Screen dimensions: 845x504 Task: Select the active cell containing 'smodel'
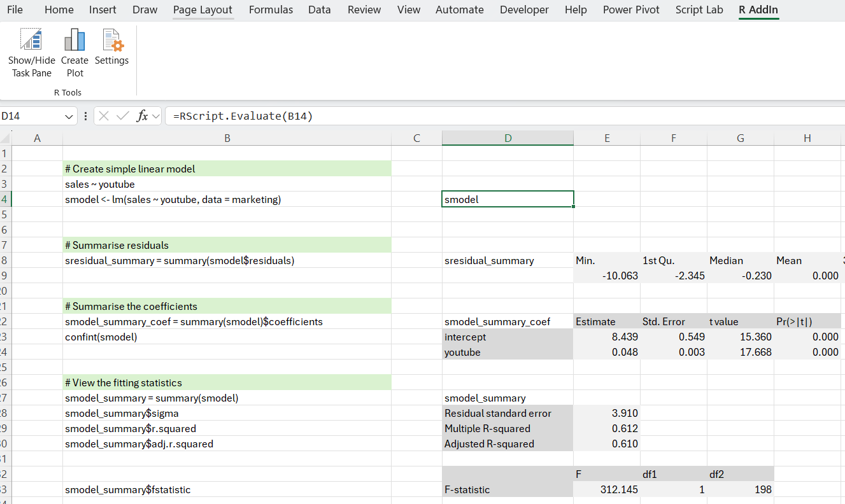[508, 199]
